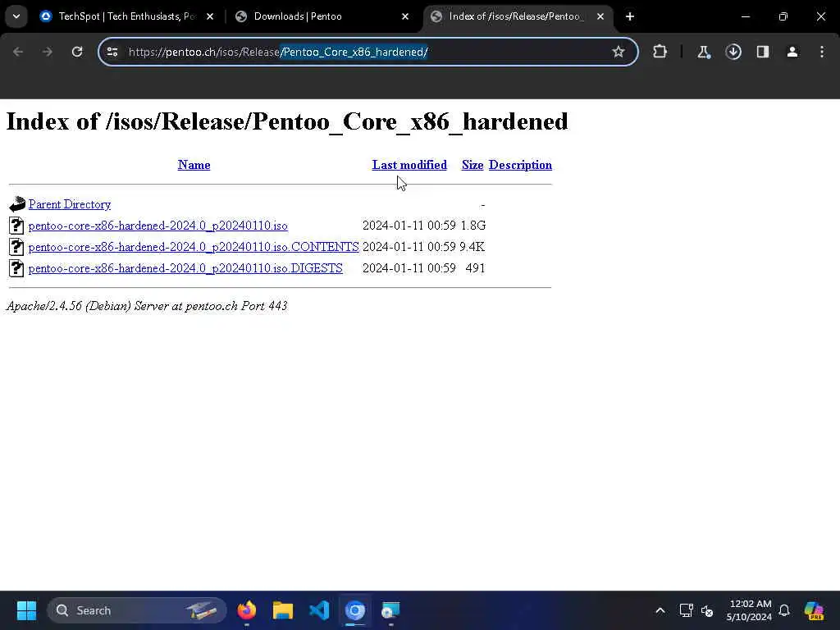Open the .iso.CONTENTS file link
The image size is (840, 630).
tap(194, 247)
